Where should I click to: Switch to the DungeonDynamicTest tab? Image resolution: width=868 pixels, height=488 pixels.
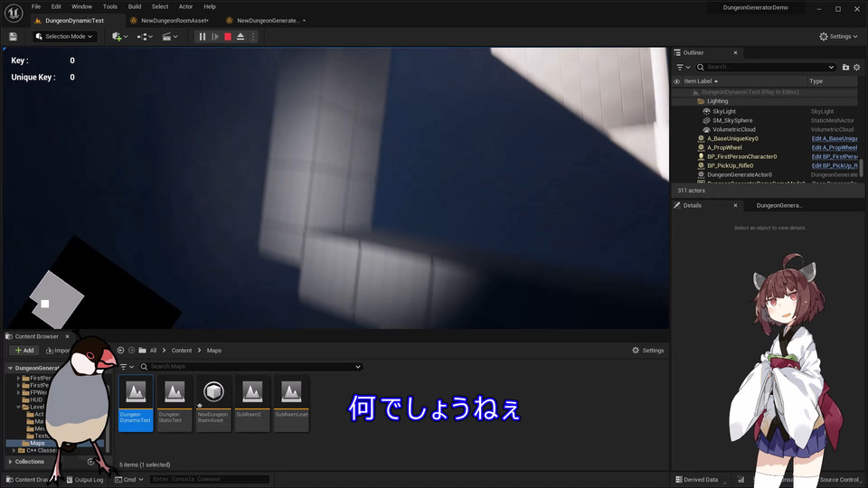point(74,21)
